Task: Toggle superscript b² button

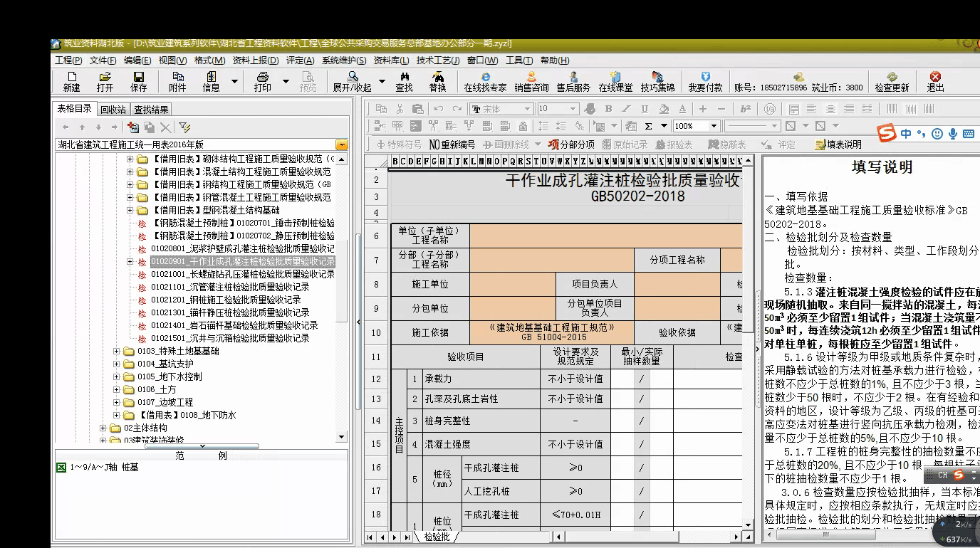Action: 746,108
